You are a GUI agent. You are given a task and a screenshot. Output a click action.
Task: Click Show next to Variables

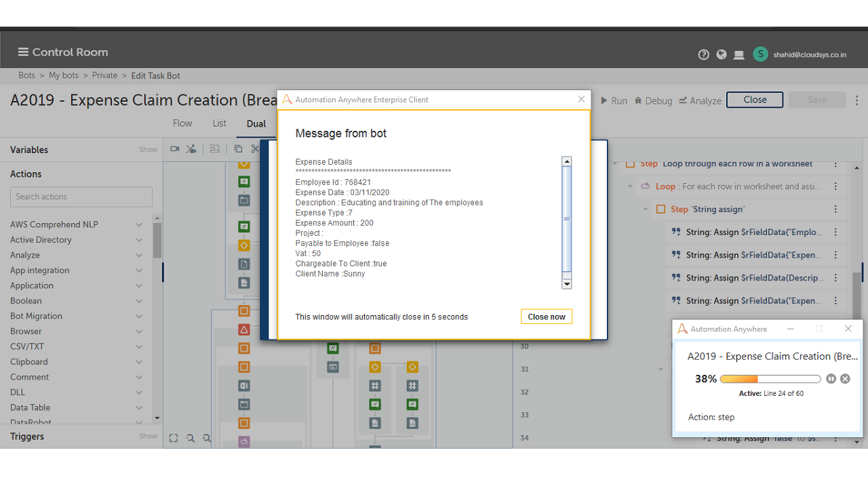click(x=149, y=150)
